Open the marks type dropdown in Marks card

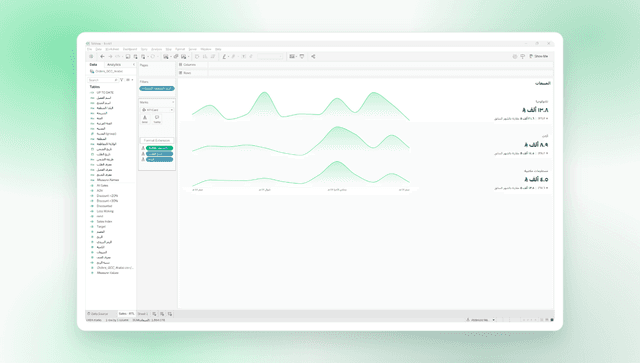click(157, 110)
